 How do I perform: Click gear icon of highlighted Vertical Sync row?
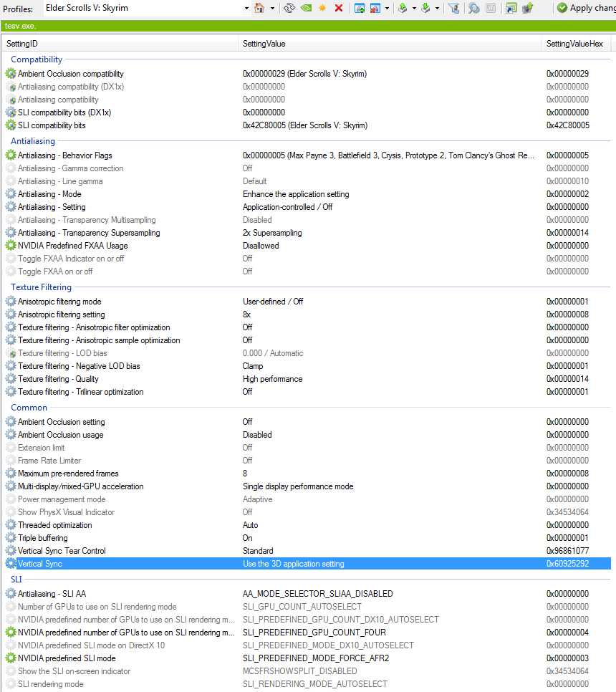point(11,564)
